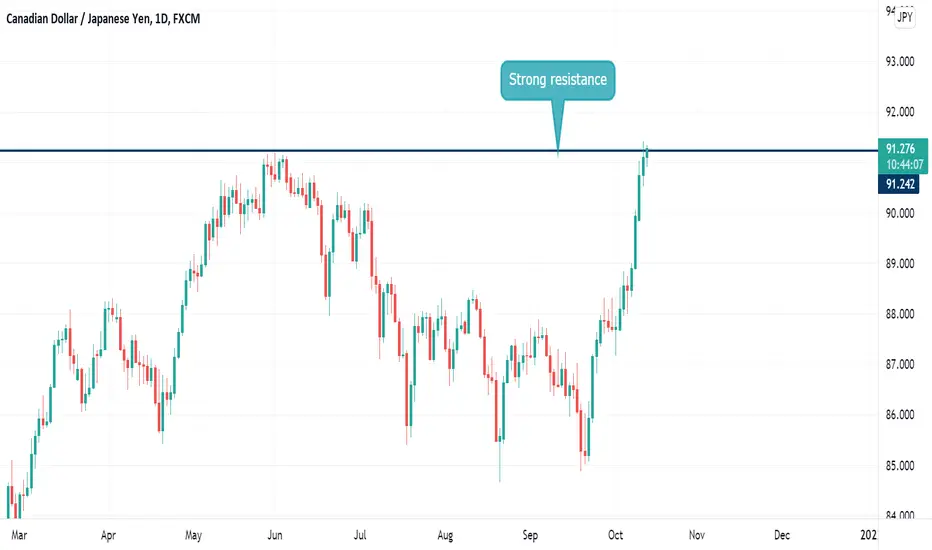This screenshot has width=932, height=550.
Task: Click the Nov label on time axis
Action: pos(697,535)
